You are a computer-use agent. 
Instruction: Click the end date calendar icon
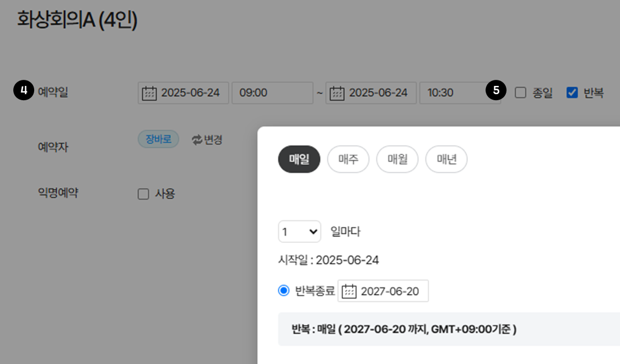click(x=337, y=93)
